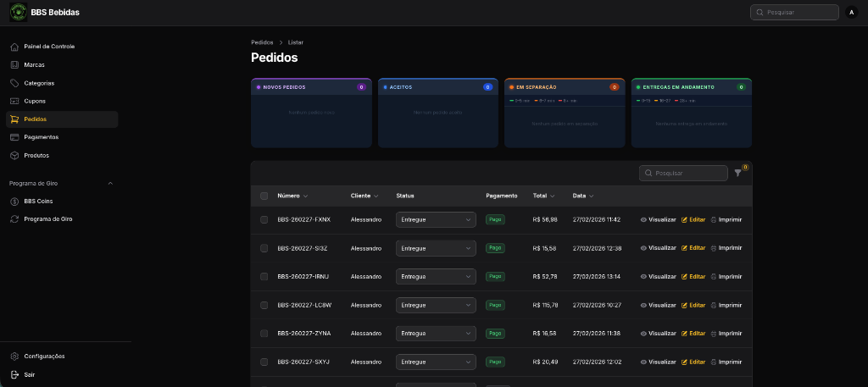The width and height of the screenshot is (868, 387).
Task: Check the BBS-260227-FXNX row checkbox
Action: (x=264, y=219)
